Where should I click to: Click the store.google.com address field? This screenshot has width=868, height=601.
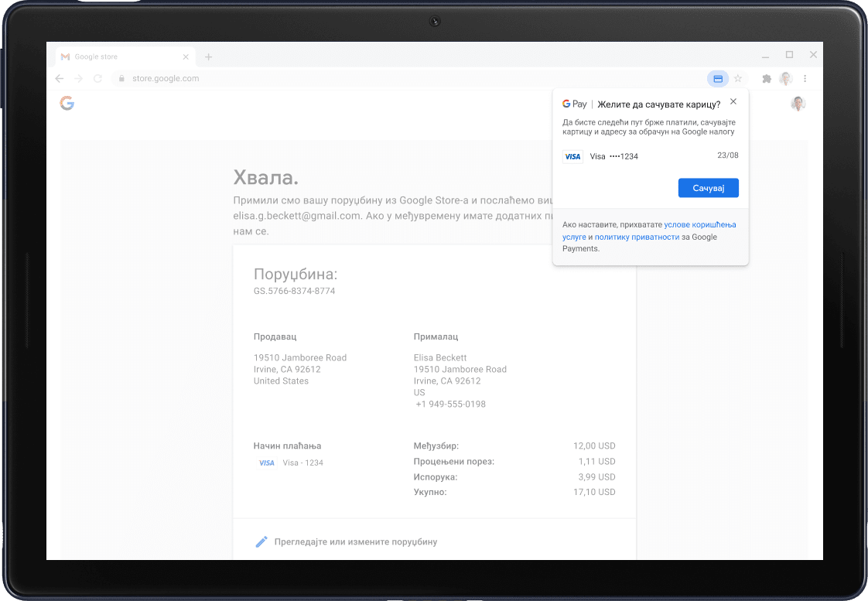[410, 79]
